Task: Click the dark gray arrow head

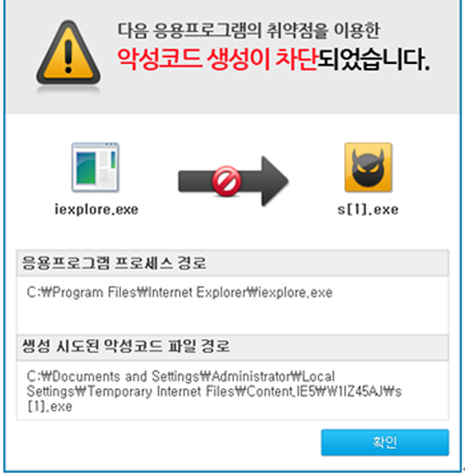Action: 274,181
